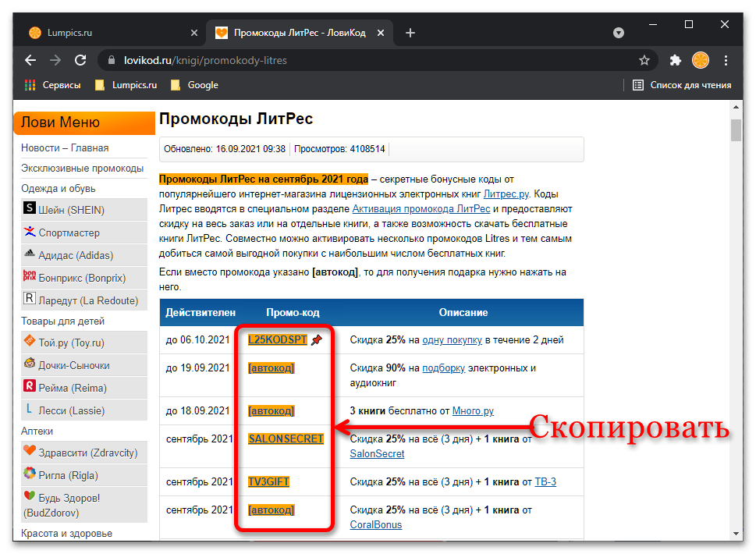Viewport: 756px width, 554px height.
Task: Open the ТВ-3 link
Action: [x=545, y=481]
